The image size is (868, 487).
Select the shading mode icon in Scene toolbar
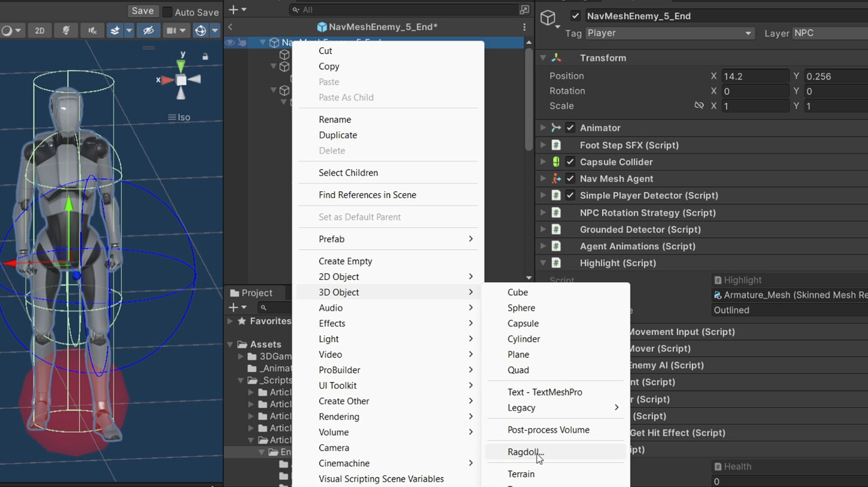pos(6,30)
